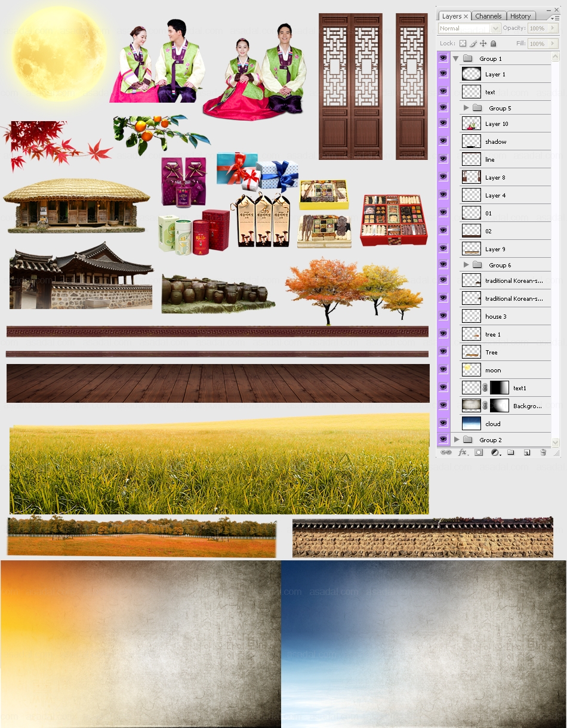The width and height of the screenshot is (567, 728).
Task: Open the History tab
Action: (x=520, y=16)
